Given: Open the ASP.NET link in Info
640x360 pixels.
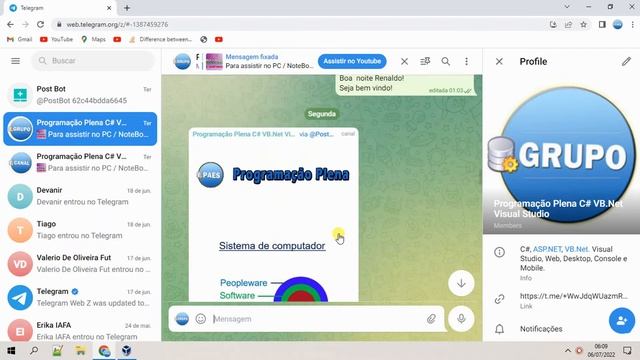Looking at the screenshot, I should pos(547,249).
